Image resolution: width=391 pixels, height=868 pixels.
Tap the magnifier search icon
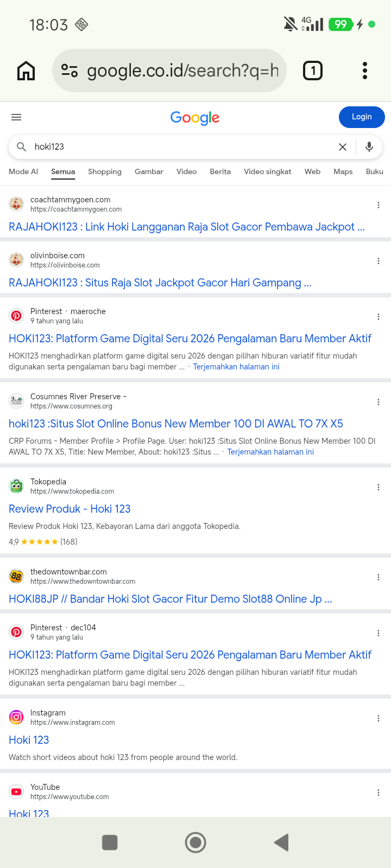pos(22,147)
